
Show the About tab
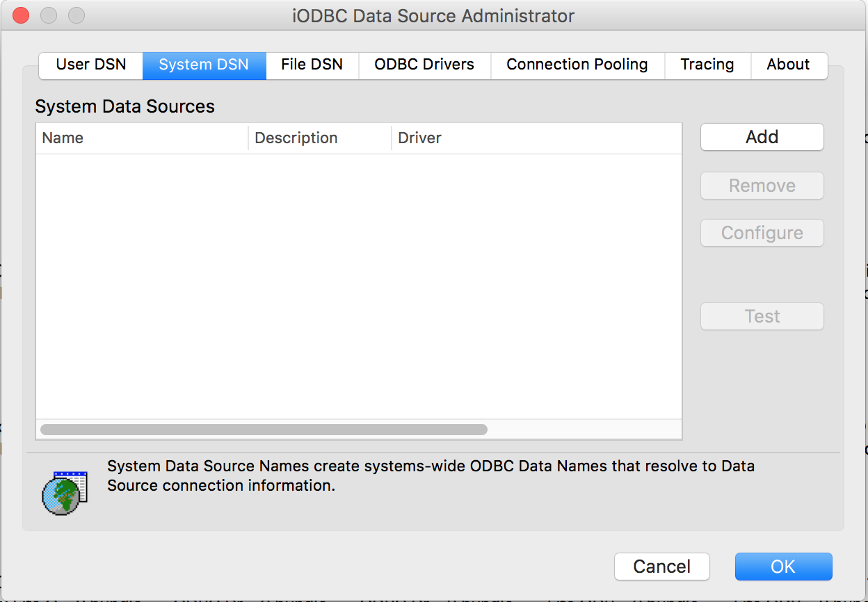[x=788, y=65]
